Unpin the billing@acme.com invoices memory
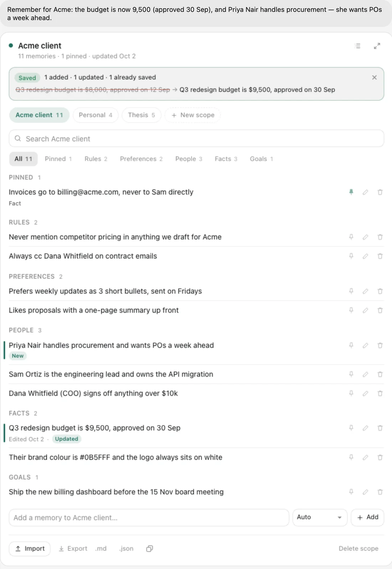 351,192
